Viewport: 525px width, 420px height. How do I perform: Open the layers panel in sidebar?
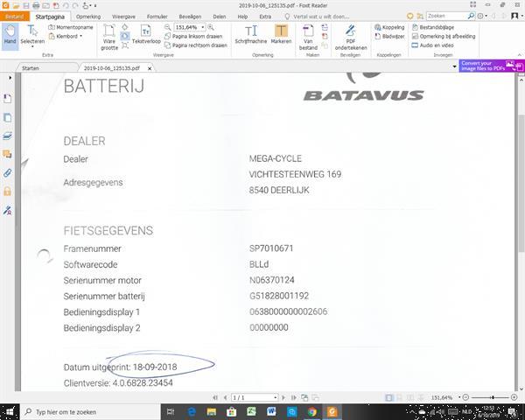pos(7,136)
